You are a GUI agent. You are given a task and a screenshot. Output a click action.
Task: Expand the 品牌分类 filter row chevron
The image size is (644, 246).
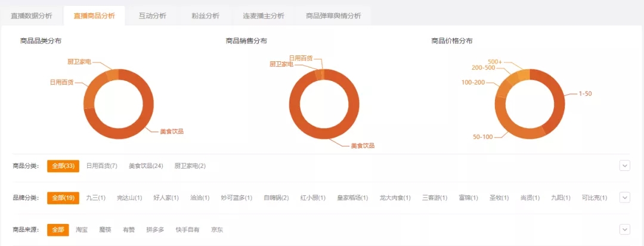click(624, 197)
